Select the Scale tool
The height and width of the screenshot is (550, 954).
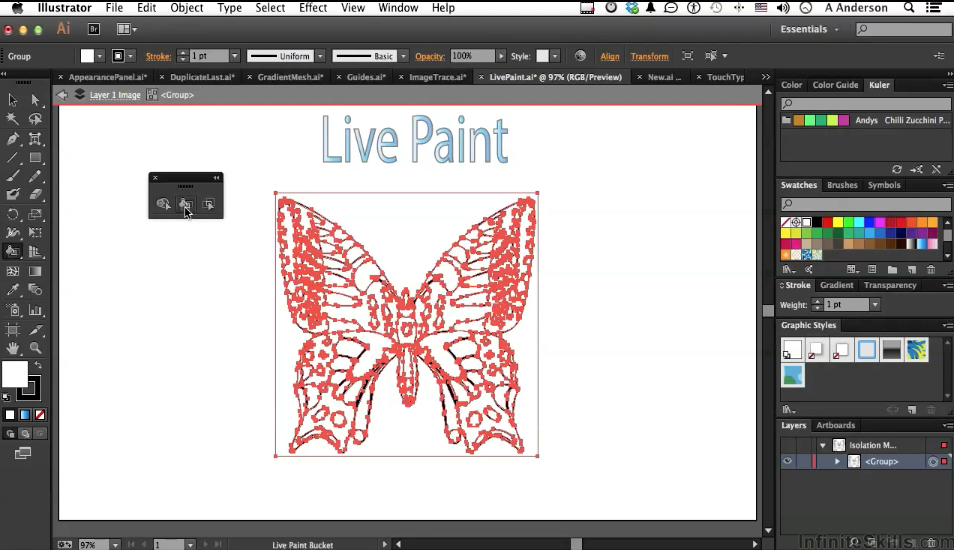pos(35,214)
